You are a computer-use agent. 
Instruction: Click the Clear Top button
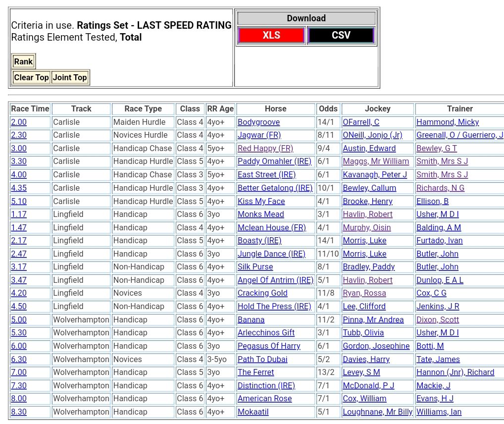click(x=31, y=77)
